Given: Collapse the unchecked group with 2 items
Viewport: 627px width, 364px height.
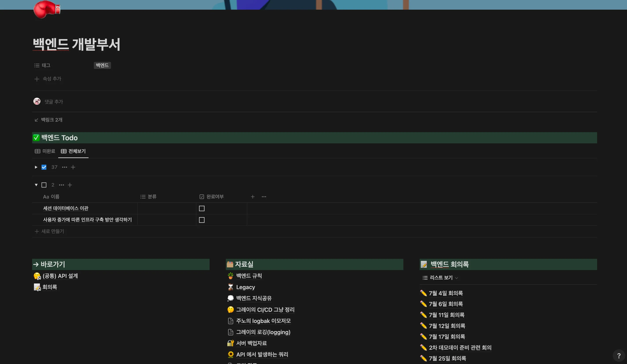Looking at the screenshot, I should pos(36,185).
